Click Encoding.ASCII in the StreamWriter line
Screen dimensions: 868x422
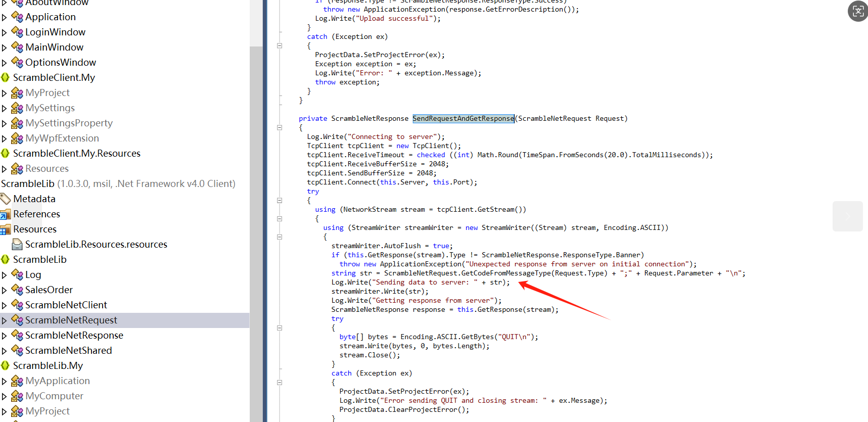tap(633, 228)
